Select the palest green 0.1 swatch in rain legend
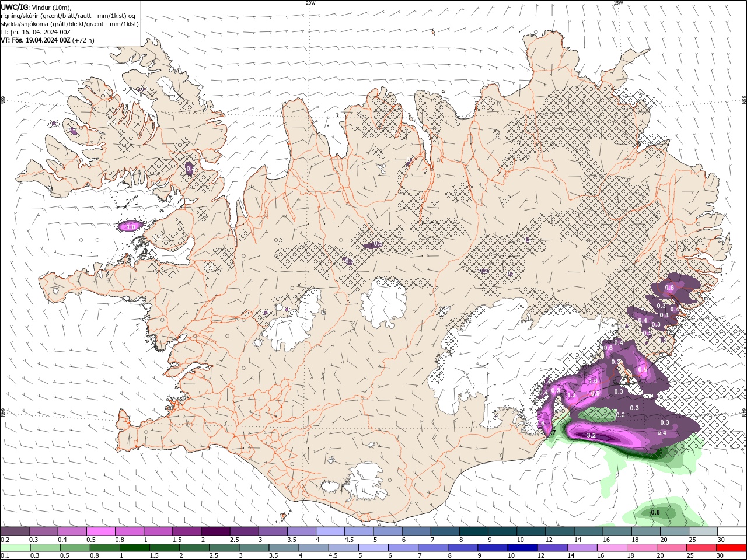 (15, 548)
